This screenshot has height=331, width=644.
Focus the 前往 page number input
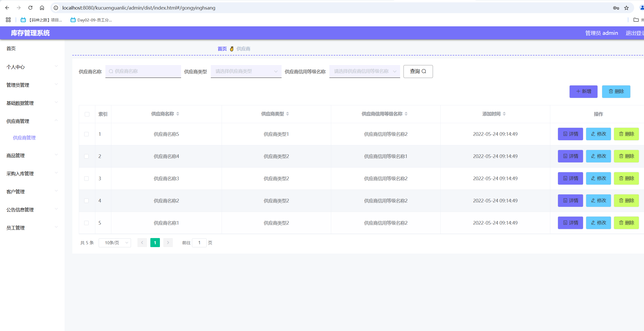point(199,243)
